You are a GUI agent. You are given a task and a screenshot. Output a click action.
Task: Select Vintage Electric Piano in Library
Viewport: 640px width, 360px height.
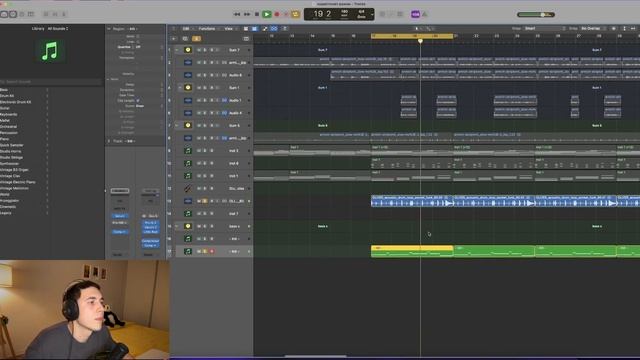click(x=18, y=182)
